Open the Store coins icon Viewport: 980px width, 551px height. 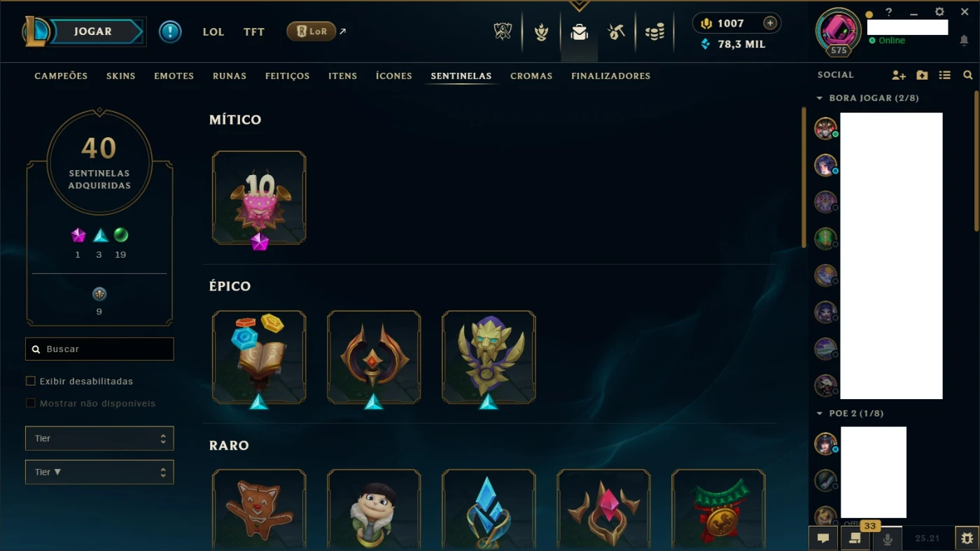[x=654, y=32]
